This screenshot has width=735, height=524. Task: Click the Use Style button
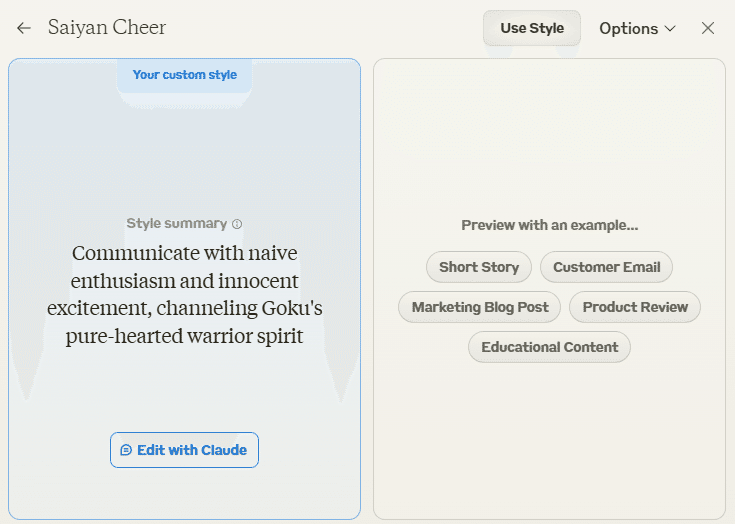tap(532, 28)
